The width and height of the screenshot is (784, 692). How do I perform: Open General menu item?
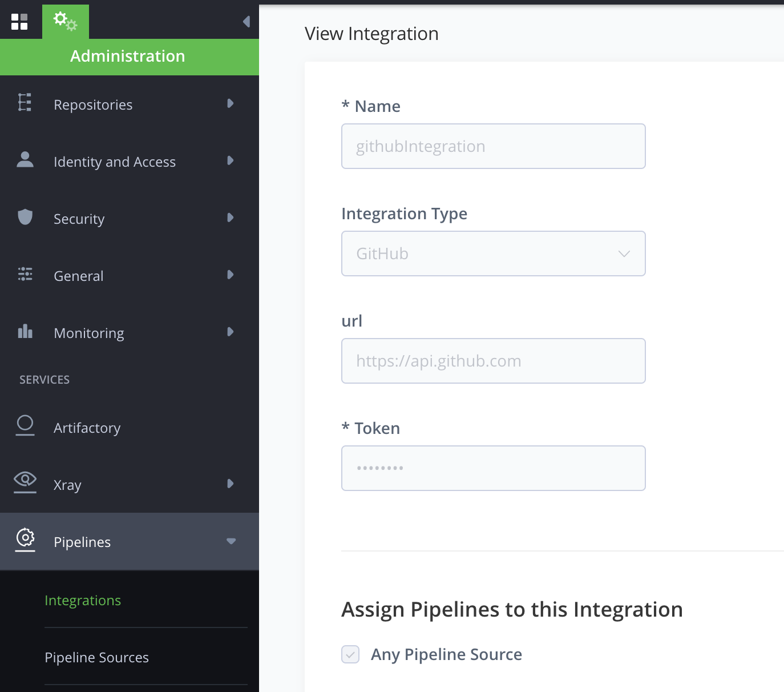click(130, 275)
